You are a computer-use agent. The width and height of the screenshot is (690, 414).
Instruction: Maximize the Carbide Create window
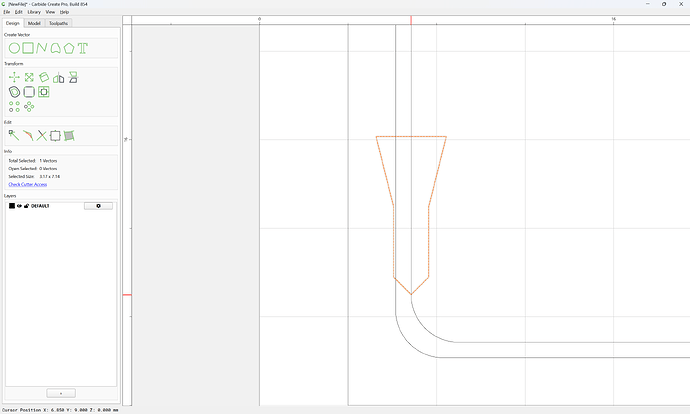pos(664,4)
